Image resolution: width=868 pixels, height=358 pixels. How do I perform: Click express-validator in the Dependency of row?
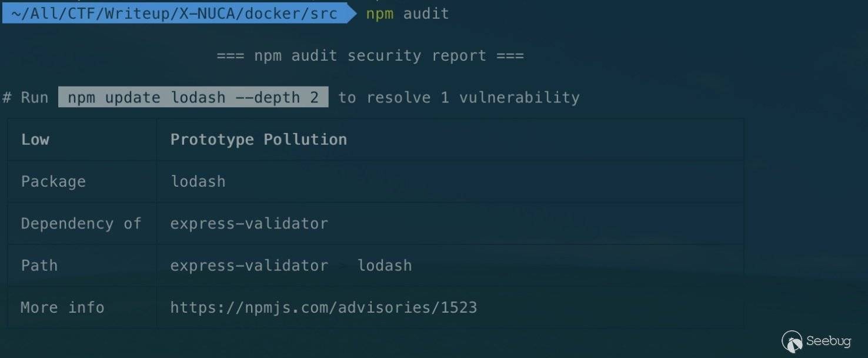pos(249,224)
